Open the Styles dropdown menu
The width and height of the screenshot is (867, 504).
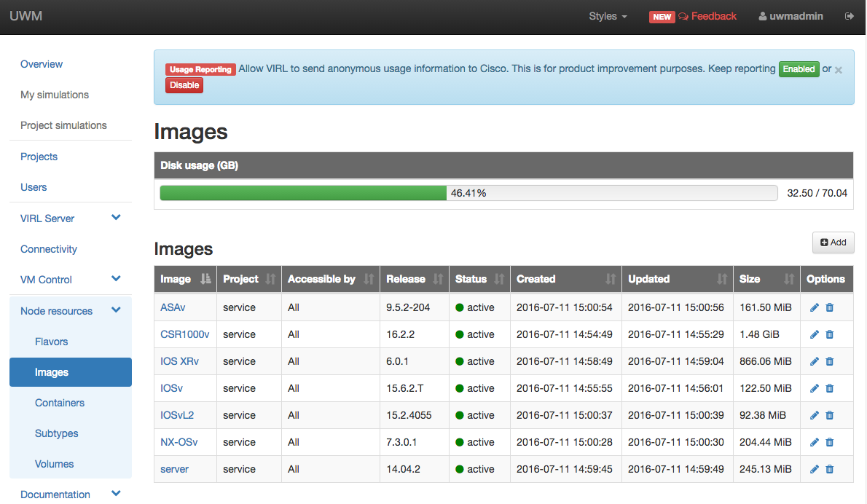(x=608, y=16)
